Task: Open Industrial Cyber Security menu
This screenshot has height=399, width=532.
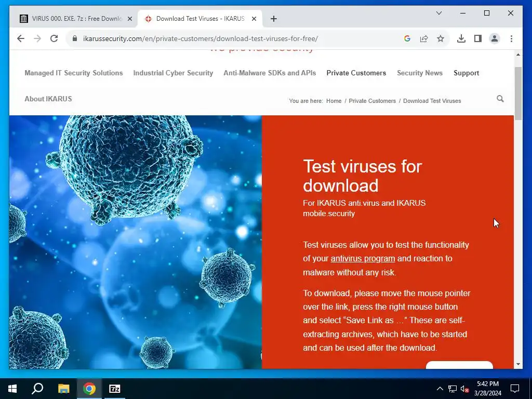Action: (173, 73)
